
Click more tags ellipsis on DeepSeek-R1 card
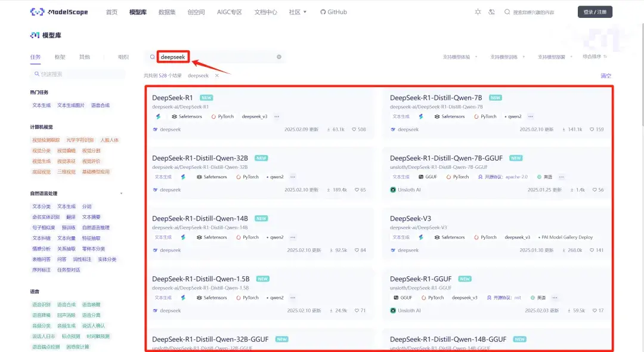(x=277, y=117)
